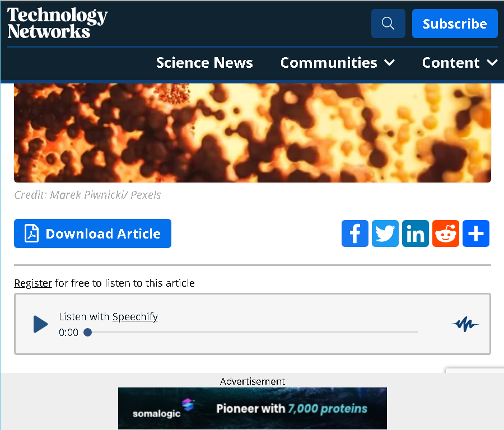Click the Advertisement label text
504x430 pixels.
(x=253, y=381)
